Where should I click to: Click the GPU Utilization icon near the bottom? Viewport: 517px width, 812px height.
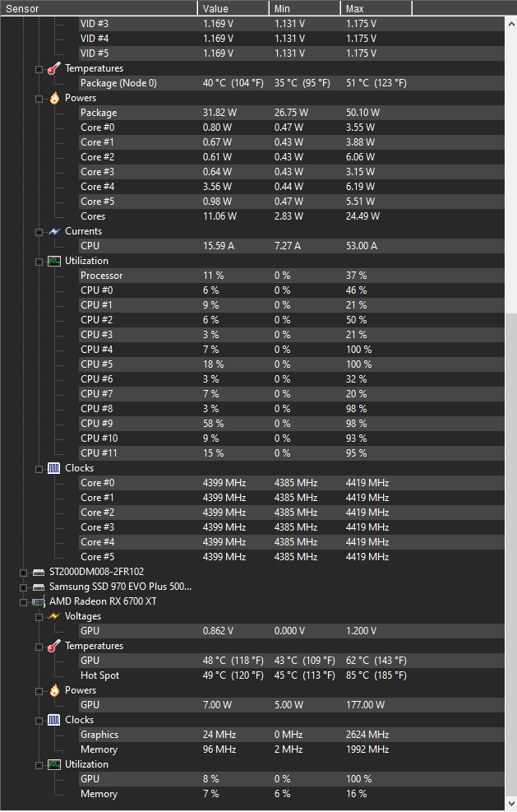pyautogui.click(x=53, y=764)
